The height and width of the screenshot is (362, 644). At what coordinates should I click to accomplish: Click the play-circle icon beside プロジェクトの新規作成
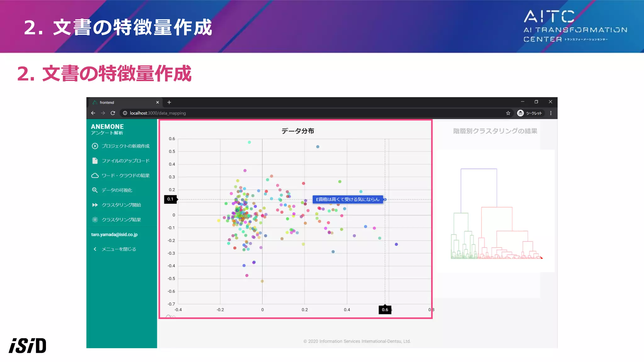point(95,146)
